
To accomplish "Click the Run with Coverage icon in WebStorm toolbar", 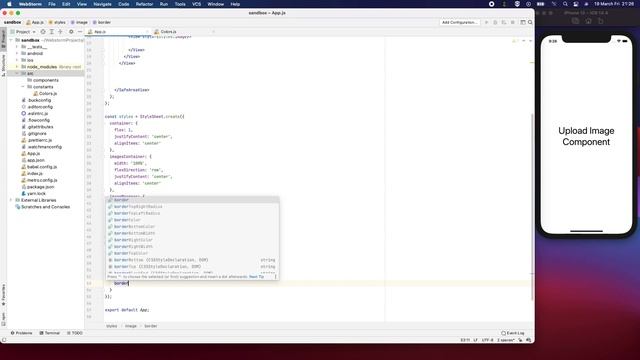I will pos(504,22).
